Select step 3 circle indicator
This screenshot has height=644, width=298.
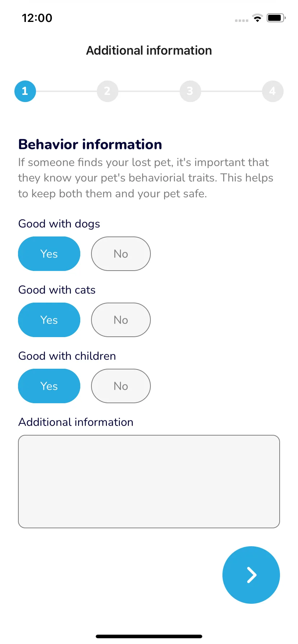pos(190,91)
